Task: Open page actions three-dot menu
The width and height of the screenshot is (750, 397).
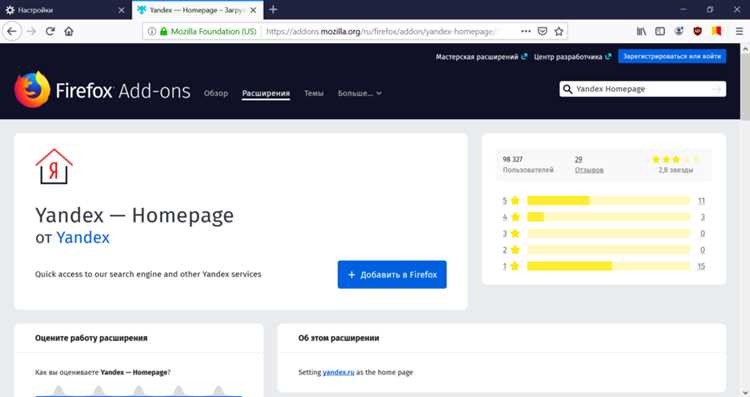Action: point(526,31)
